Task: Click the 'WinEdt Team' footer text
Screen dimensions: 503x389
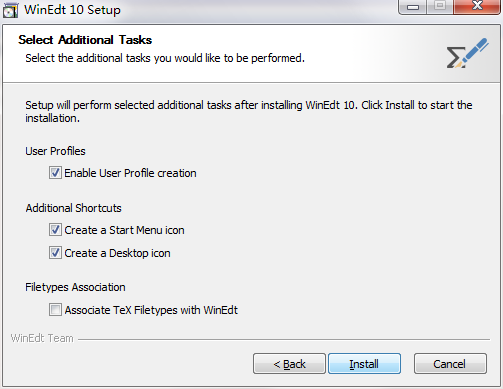Action: [42, 338]
